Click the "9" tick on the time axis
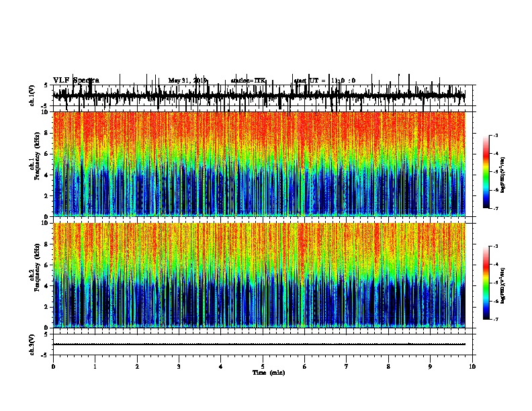Image resolution: width=532 pixels, height=411 pixels. tap(430, 366)
